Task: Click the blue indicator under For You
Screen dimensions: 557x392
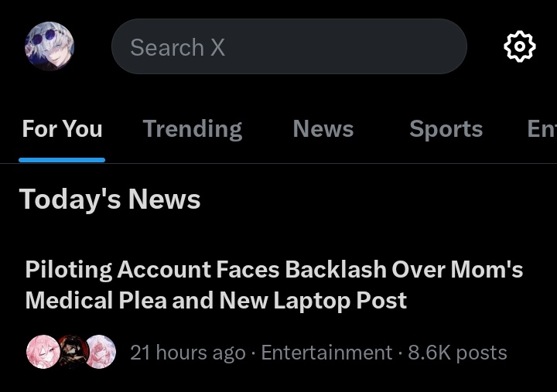Action: 62,160
